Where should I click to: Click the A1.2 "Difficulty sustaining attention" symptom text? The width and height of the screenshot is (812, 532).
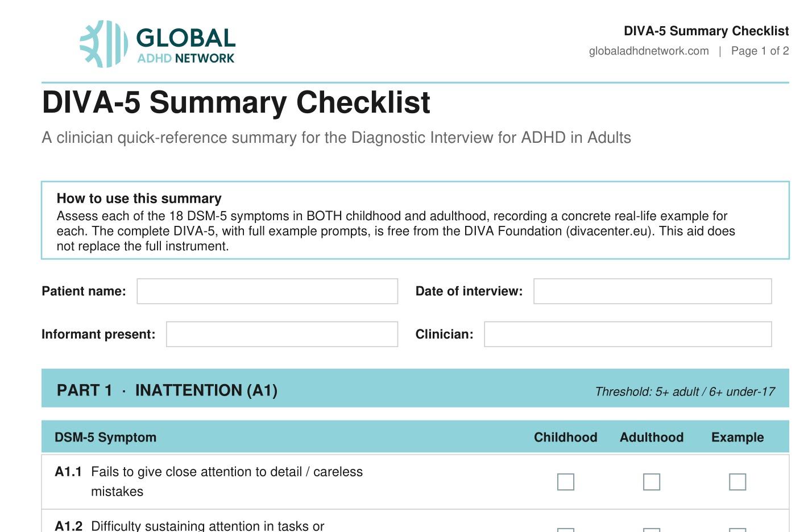pyautogui.click(x=208, y=526)
